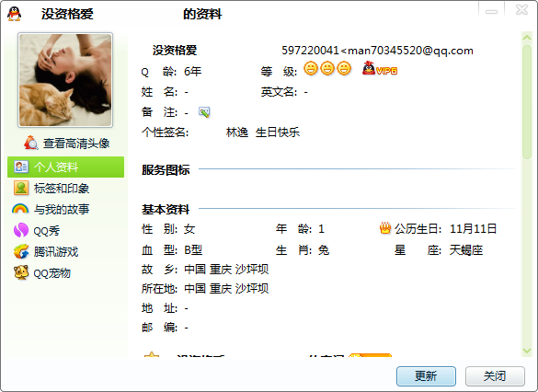Screen dimensions: 538x392
Task: Open the QQ宠物 section
Action: coord(65,273)
